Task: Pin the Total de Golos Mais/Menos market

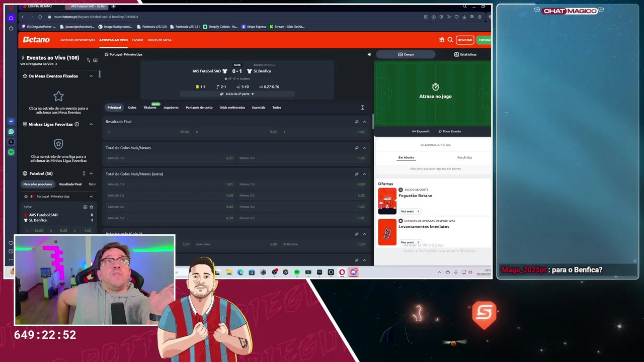Action: pyautogui.click(x=357, y=148)
